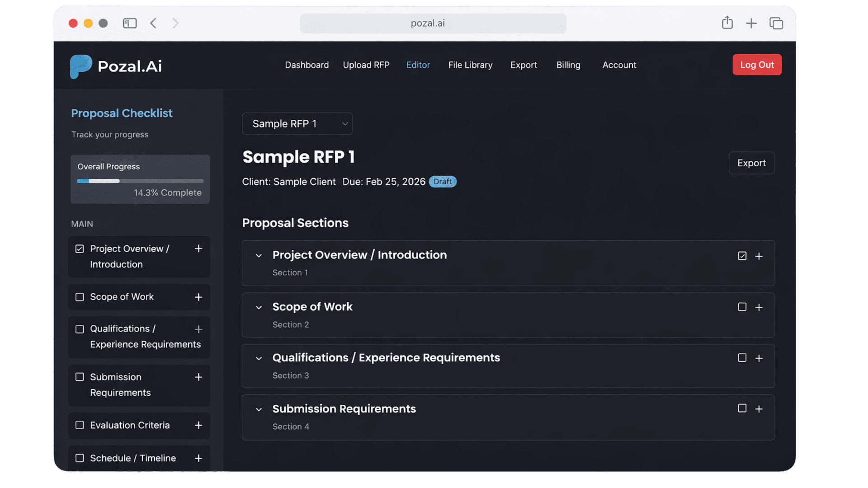
Task: Click the plus icon on Submission Requirements section card
Action: coord(759,408)
